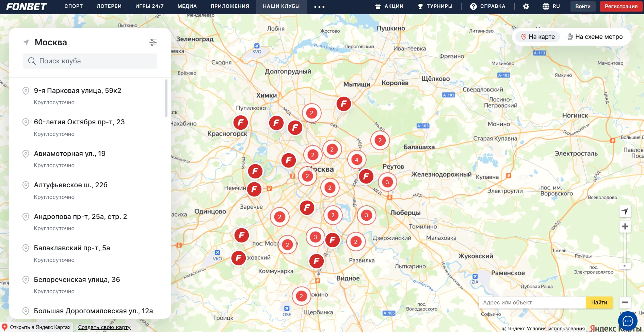
Task: Select club at Авиамоторная ул., 19
Action: point(70,154)
